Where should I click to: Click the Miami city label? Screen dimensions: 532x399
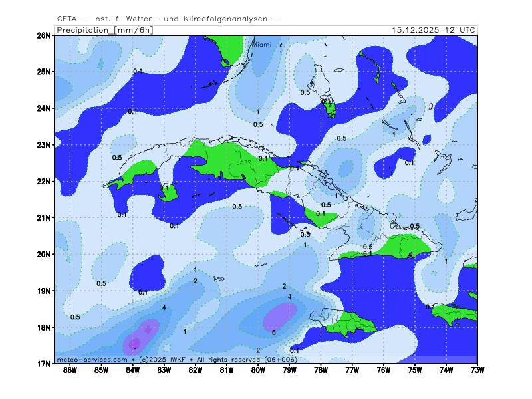(x=262, y=45)
